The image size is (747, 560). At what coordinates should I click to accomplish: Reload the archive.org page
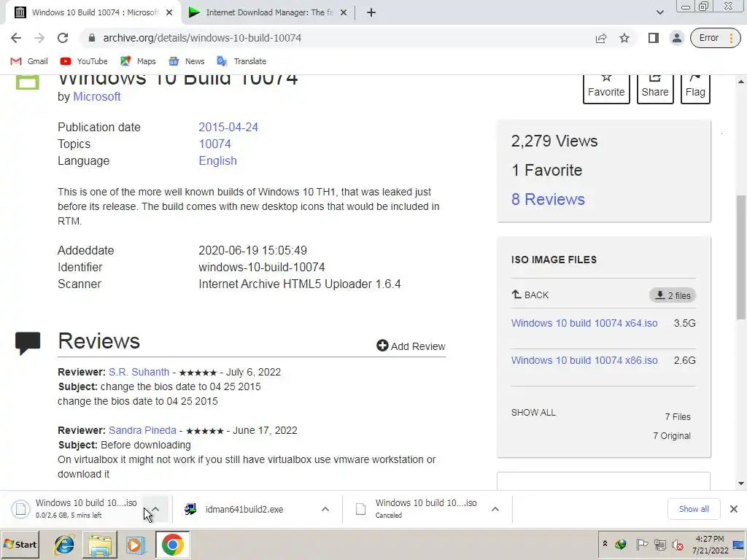(63, 38)
